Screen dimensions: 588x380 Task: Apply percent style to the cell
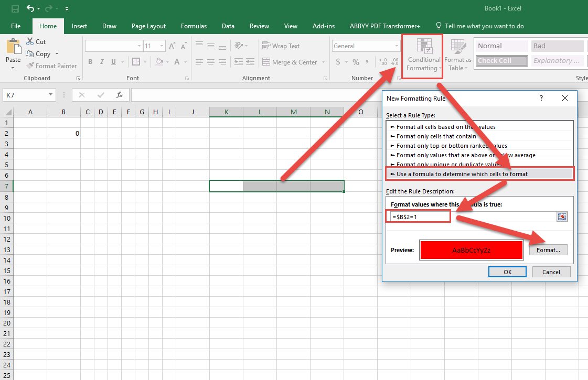tap(356, 62)
